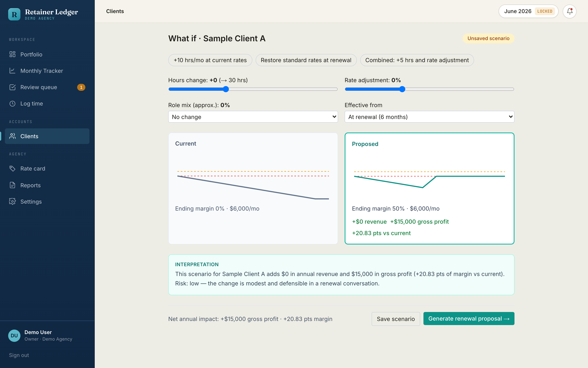
Task: Click the Portfolio grid icon
Action: (x=12, y=54)
